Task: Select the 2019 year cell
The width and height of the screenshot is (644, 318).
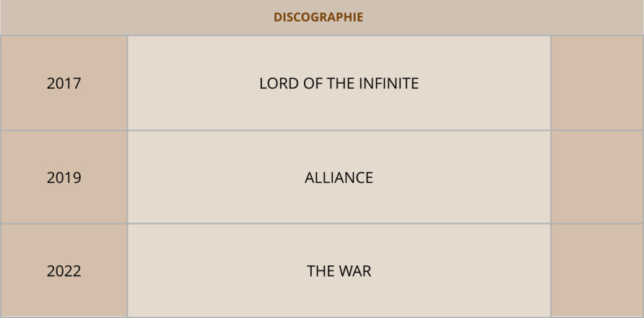Action: click(x=64, y=177)
